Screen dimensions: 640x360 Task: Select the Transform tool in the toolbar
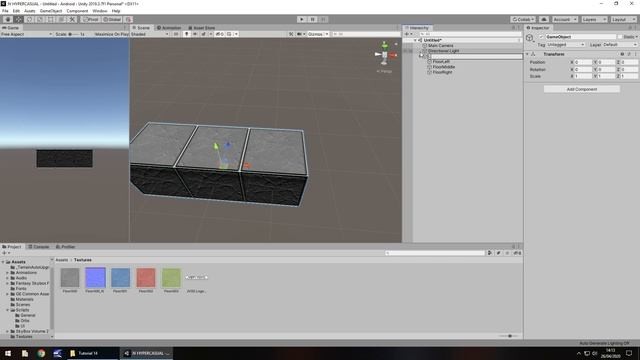click(61, 19)
